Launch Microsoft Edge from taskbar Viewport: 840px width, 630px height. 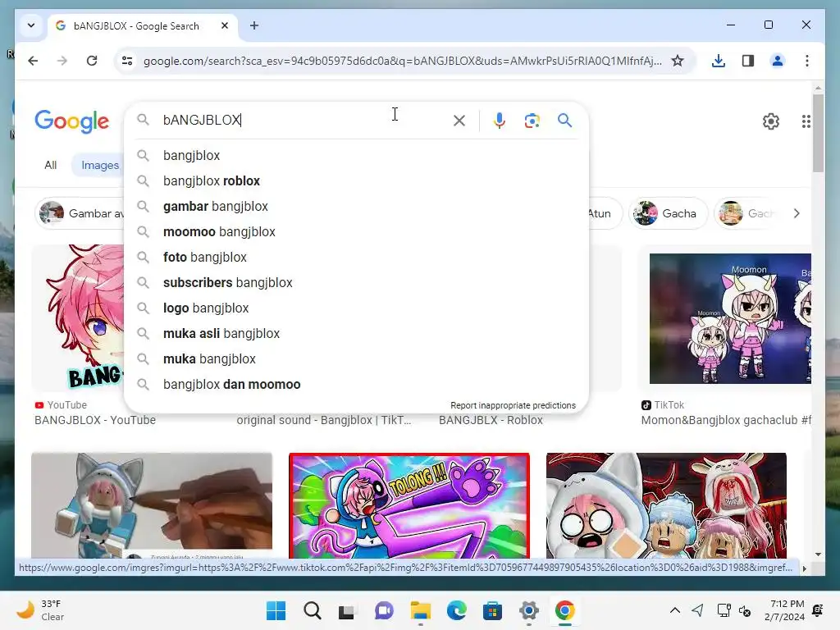(456, 610)
